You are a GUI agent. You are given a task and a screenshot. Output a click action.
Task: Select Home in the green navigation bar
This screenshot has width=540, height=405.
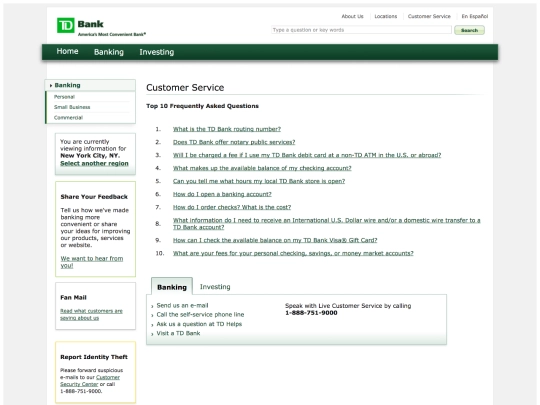68,51
